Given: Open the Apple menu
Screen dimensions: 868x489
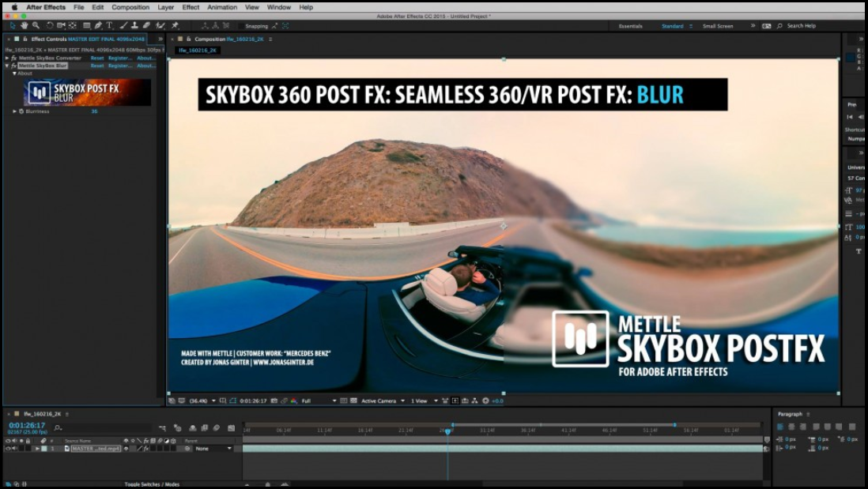Looking at the screenshot, I should pos(14,7).
